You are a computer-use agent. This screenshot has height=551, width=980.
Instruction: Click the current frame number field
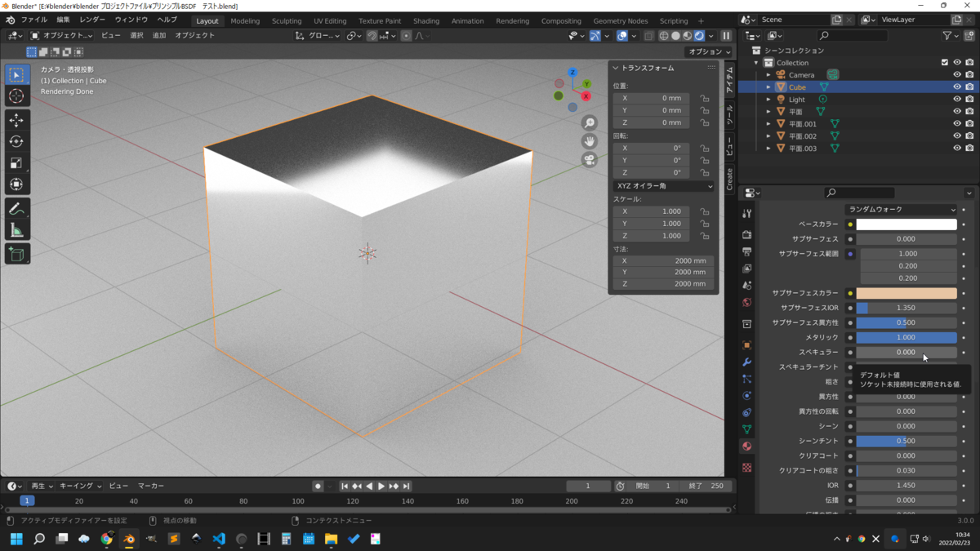tap(588, 486)
